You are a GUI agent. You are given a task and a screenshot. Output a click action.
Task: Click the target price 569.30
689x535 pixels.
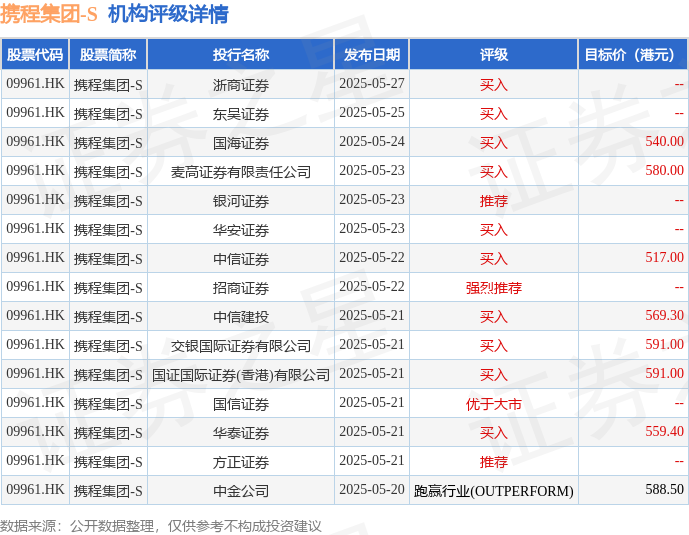664,315
